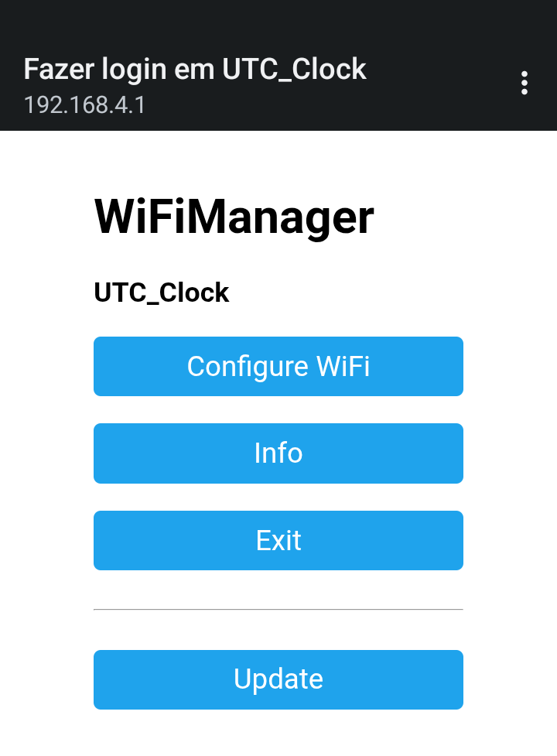This screenshot has height=756, width=557.
Task: Show more options via vertical dots icon
Action: click(525, 83)
